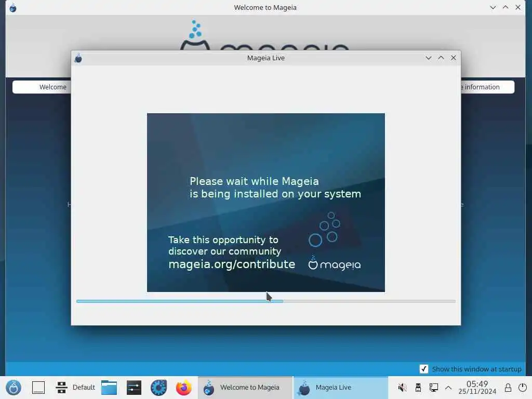Launch Firefox from the taskbar
The image size is (532, 399).
[183, 388]
